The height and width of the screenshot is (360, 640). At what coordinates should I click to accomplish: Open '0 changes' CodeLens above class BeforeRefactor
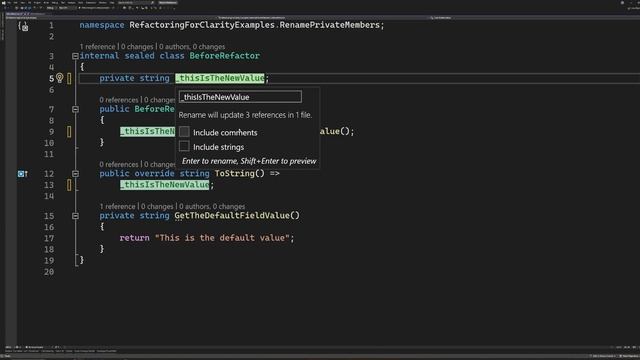[x=137, y=47]
